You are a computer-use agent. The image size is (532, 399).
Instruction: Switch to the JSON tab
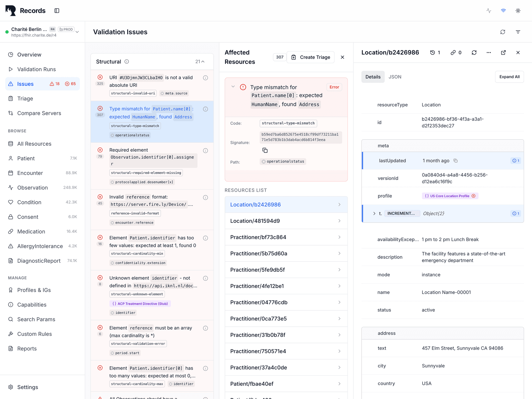click(395, 77)
